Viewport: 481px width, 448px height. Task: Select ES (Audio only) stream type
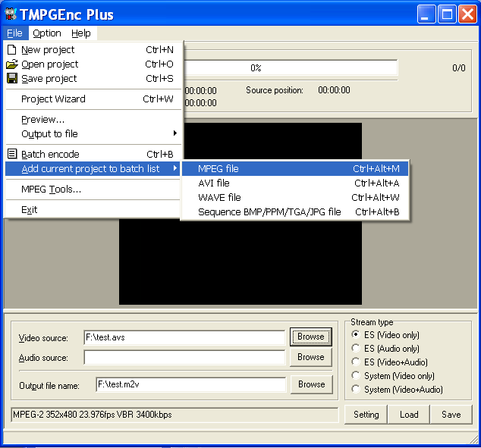click(385, 349)
